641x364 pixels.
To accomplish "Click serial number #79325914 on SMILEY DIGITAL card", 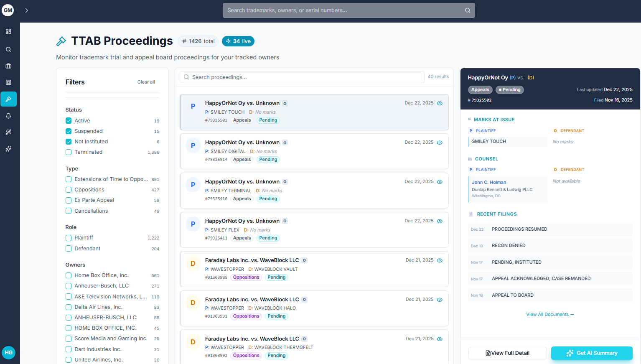I will point(216,160).
